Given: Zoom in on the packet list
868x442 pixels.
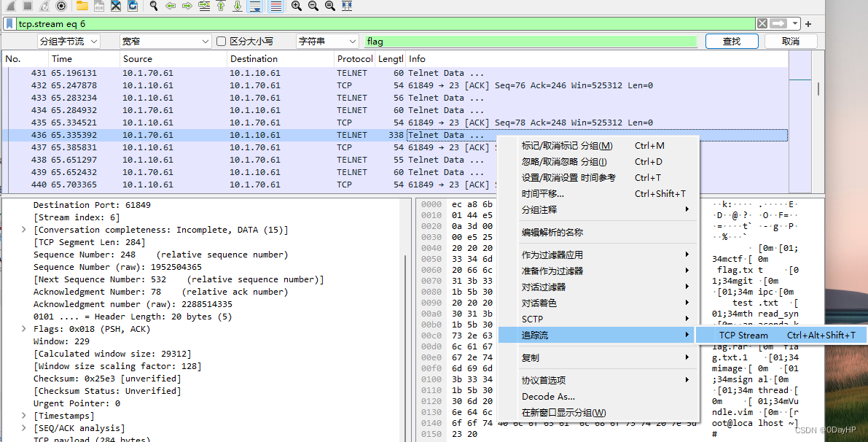Looking at the screenshot, I should [x=295, y=6].
